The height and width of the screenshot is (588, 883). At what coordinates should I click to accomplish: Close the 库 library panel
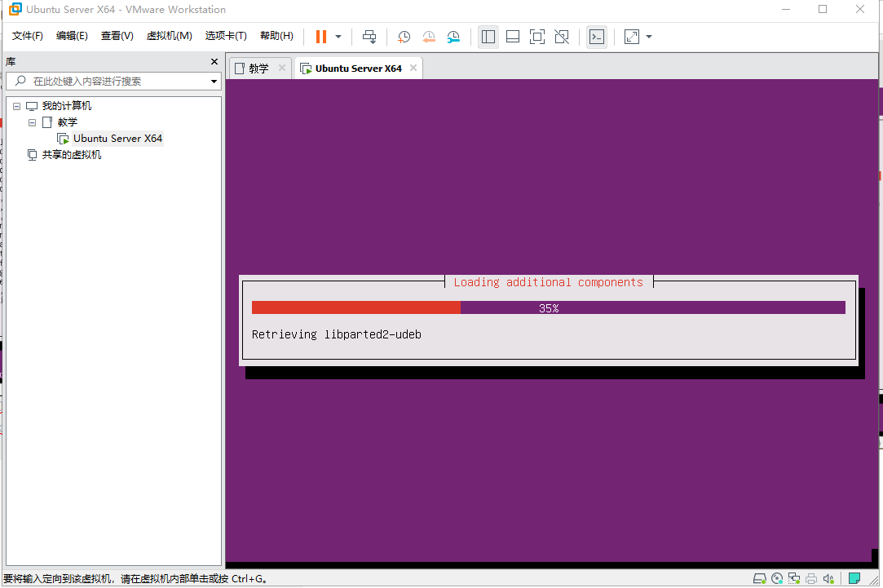coord(214,61)
